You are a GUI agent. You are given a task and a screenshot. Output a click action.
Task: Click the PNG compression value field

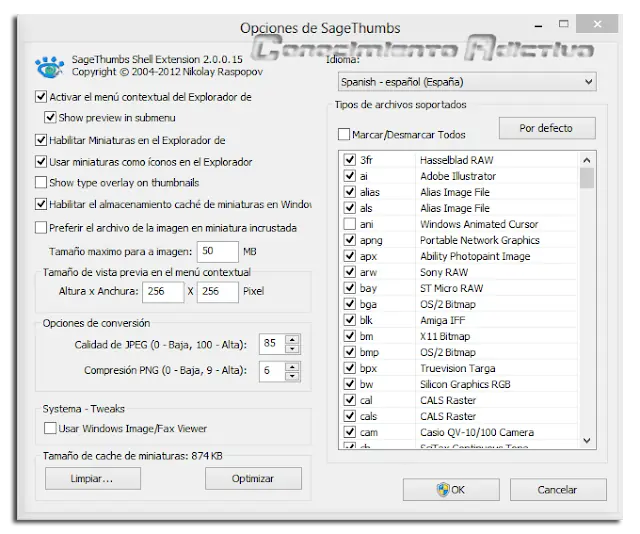272,371
